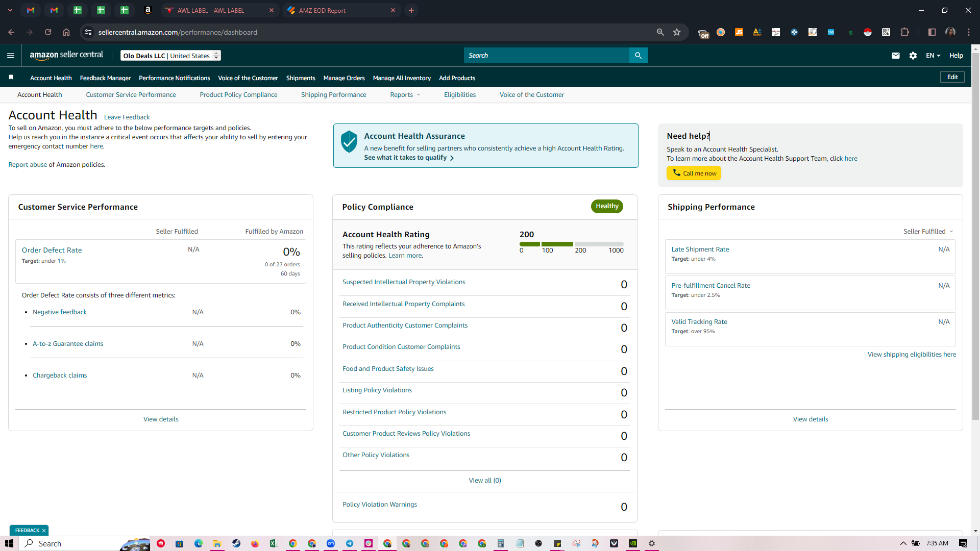980x551 pixels.
Task: Open the Seller Central hamburger menu
Action: click(11, 56)
